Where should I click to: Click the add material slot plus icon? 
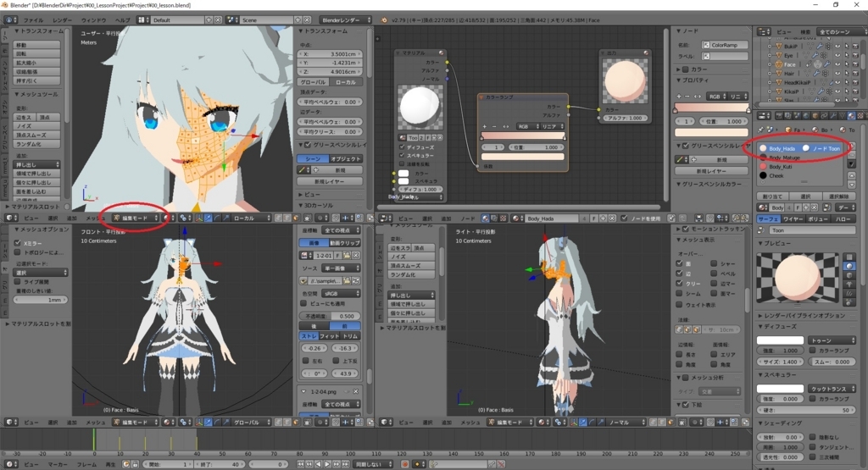point(851,146)
